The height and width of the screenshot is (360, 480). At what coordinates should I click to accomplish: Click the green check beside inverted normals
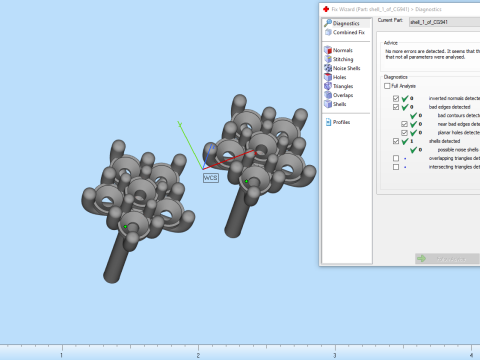(405, 98)
